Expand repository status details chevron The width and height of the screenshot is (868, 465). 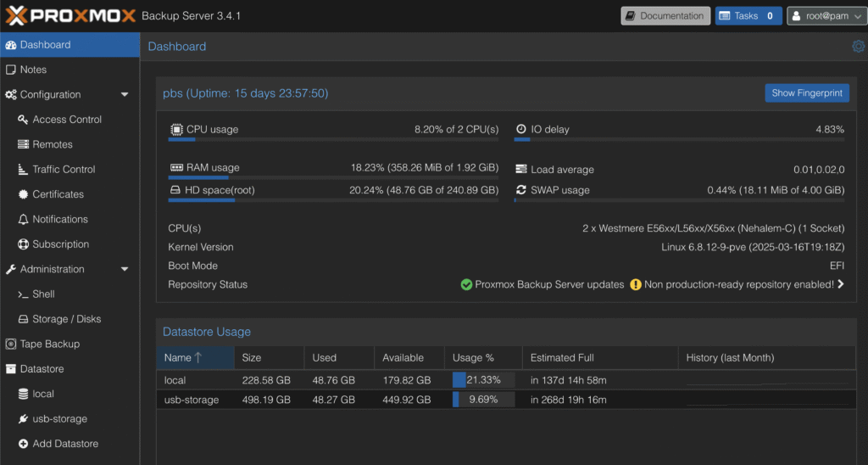point(841,284)
